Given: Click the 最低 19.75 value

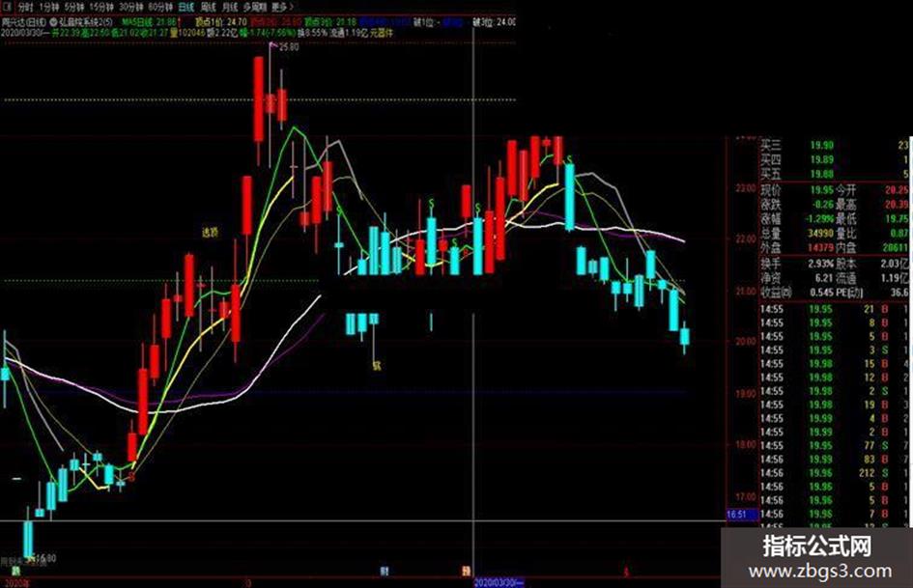Looking at the screenshot, I should point(898,219).
